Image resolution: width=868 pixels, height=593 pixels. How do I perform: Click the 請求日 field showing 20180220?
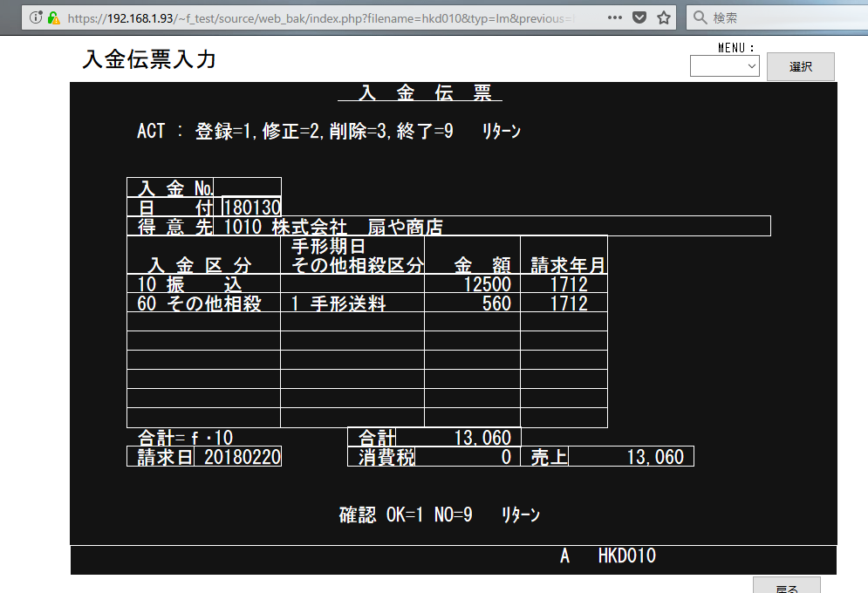coord(237,457)
